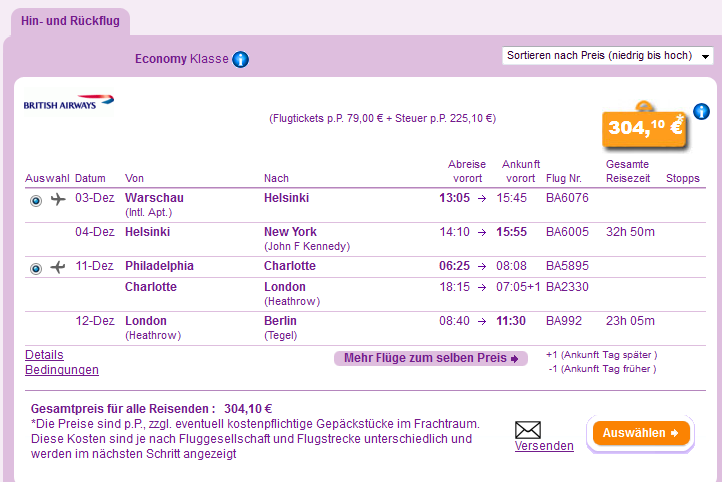Click the Gesamte Reisezeit column header

pos(628,171)
